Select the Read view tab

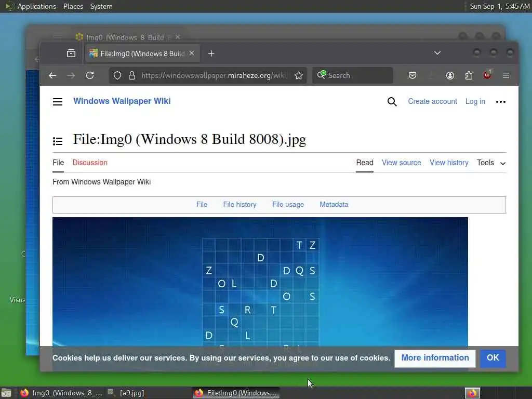(x=365, y=163)
